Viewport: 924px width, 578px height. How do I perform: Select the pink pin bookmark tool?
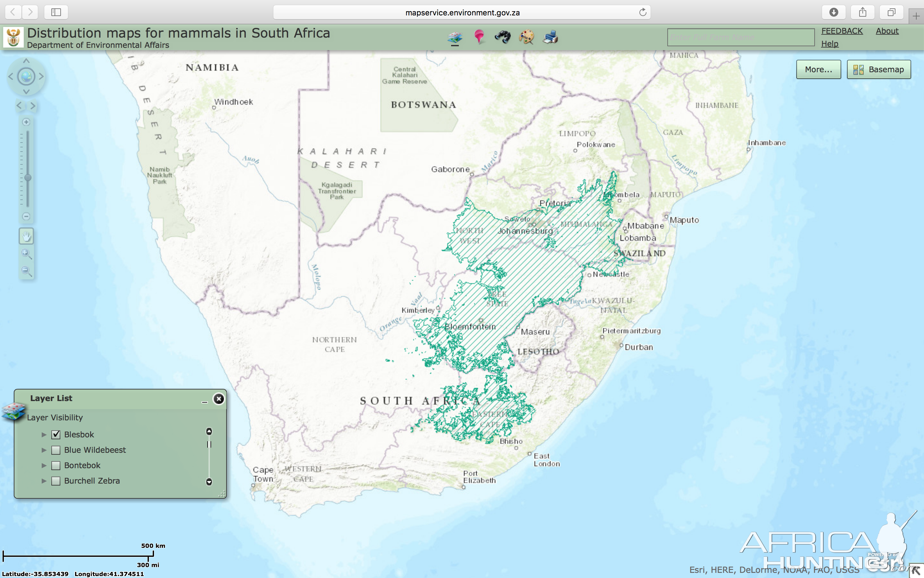[x=479, y=37]
